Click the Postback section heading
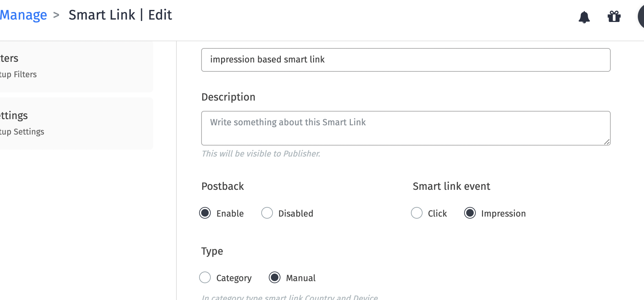644x300 pixels. coord(222,186)
